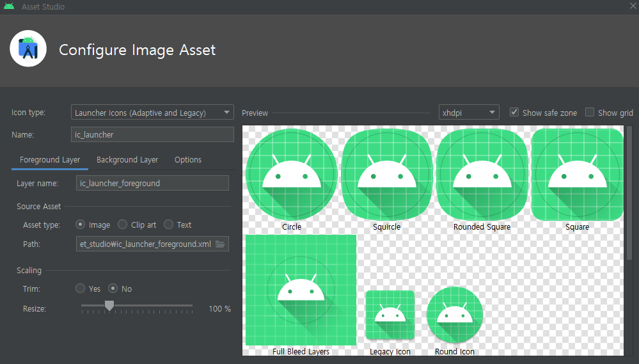Switch to Background Layer tab

pos(127,160)
